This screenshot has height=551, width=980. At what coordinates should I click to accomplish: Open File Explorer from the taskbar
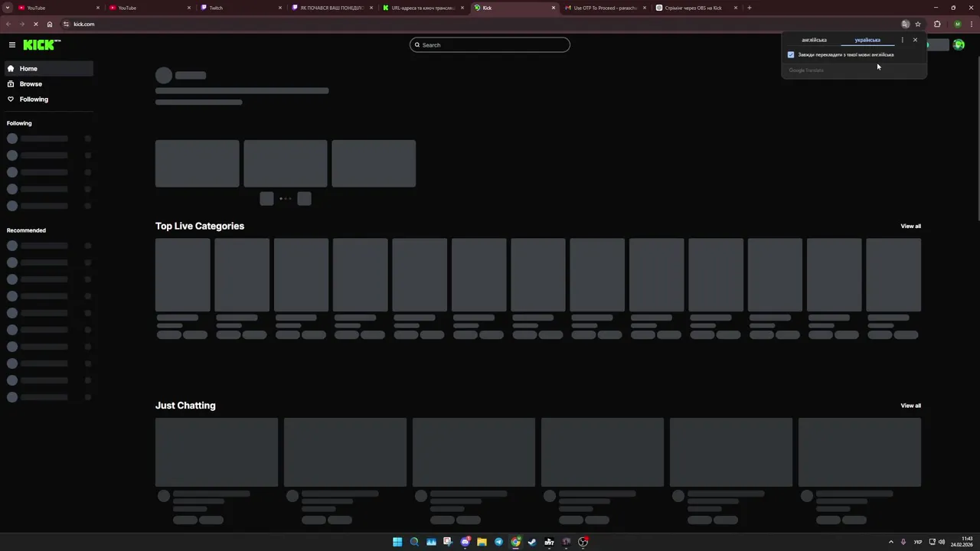482,542
